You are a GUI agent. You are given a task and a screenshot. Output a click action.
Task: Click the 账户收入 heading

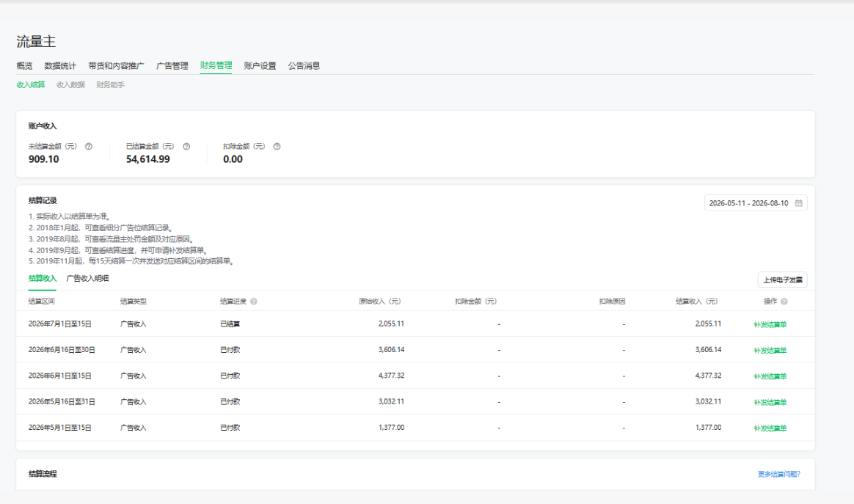tap(43, 126)
